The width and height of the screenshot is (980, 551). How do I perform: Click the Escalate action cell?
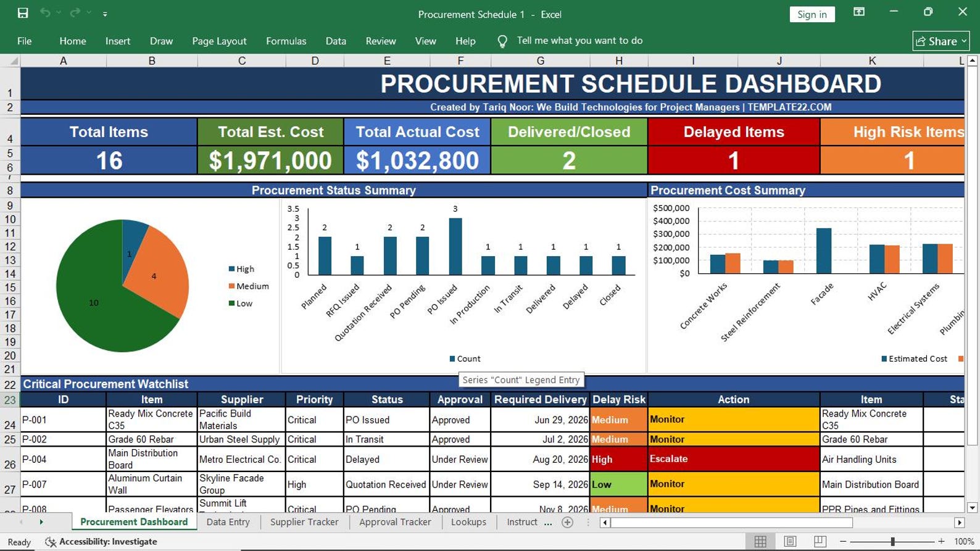click(x=734, y=459)
